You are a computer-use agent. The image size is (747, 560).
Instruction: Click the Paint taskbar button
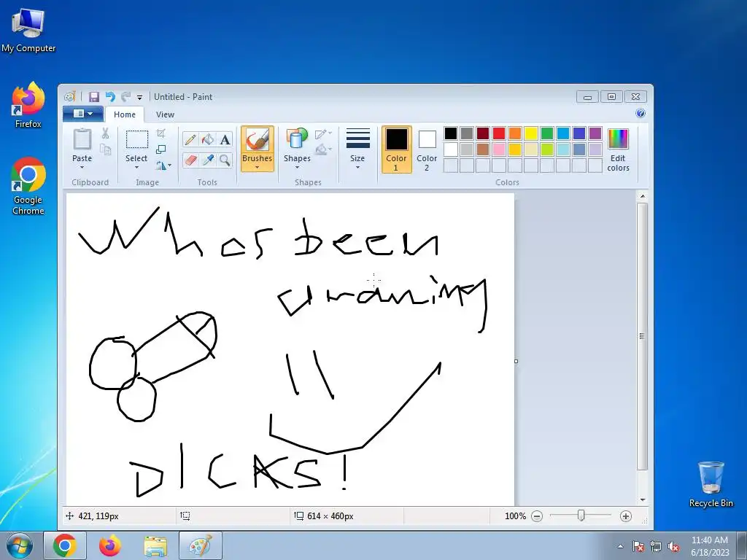[201, 546]
